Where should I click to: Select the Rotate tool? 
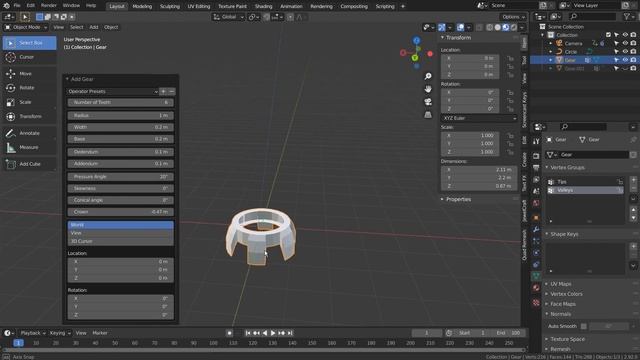29,88
